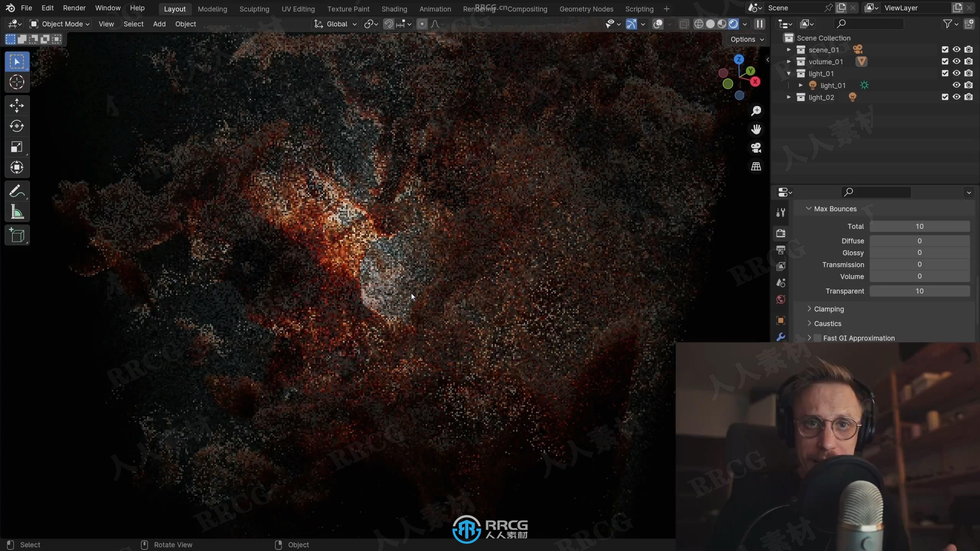980x551 pixels.
Task: Expand the scene_01 collection
Action: pos(789,50)
